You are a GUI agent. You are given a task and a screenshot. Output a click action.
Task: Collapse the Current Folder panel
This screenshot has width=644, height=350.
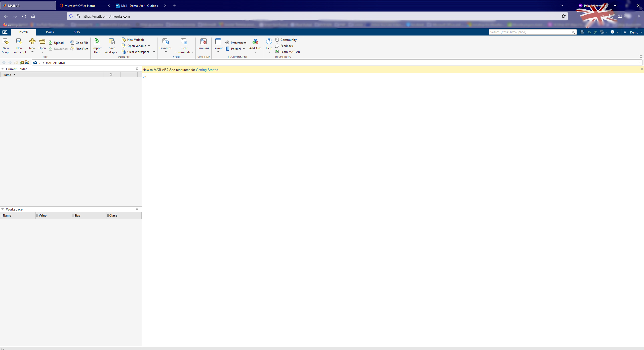[3, 69]
